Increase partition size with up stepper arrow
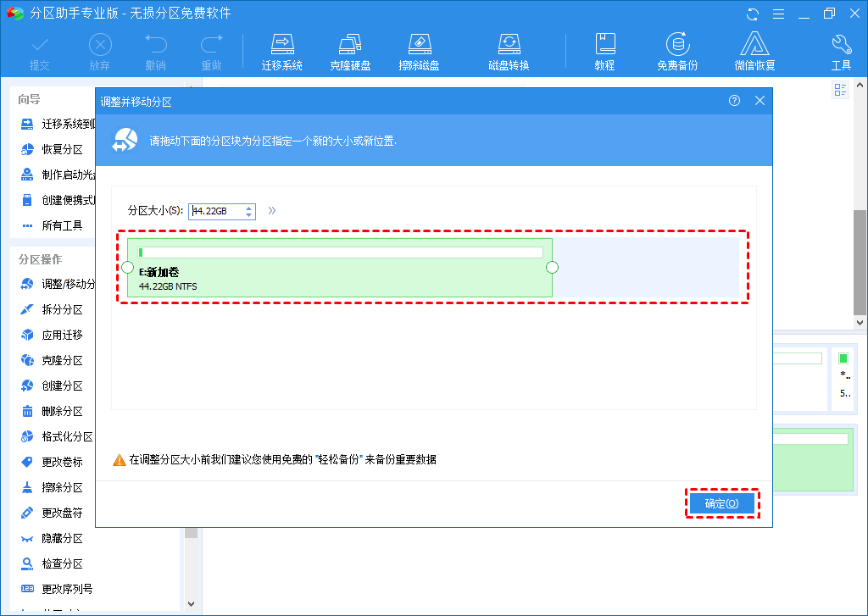This screenshot has height=616, width=868. click(x=249, y=208)
